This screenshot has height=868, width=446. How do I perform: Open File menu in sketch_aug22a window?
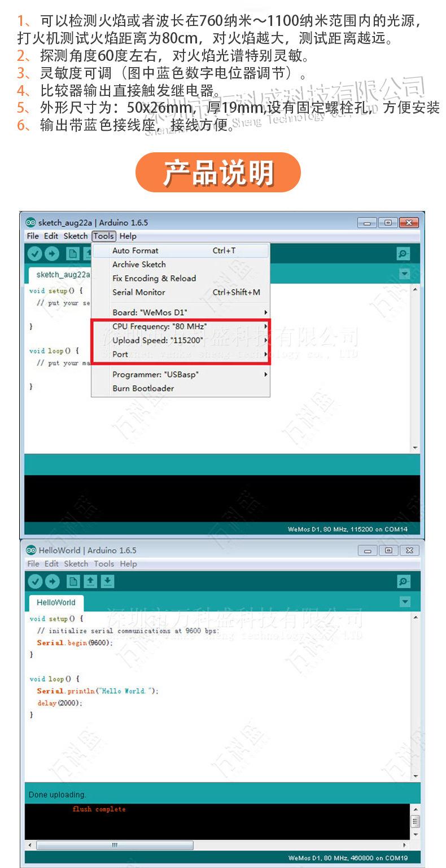[33, 236]
